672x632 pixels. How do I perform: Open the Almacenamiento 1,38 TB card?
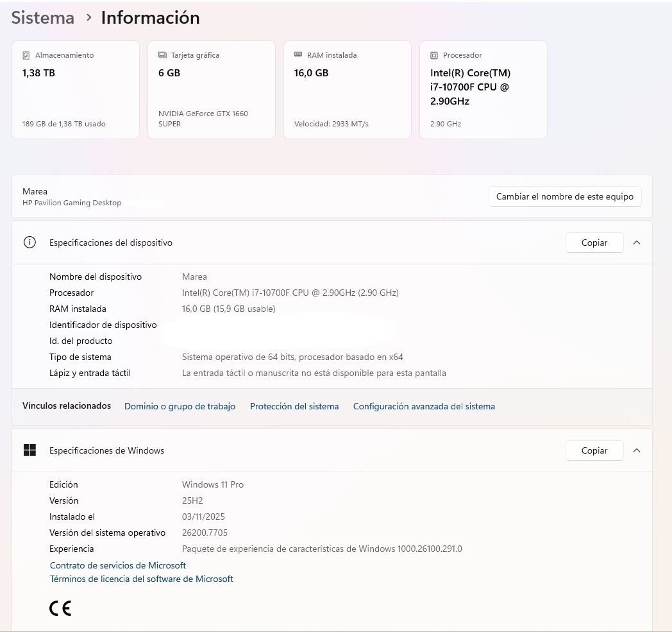pos(76,90)
